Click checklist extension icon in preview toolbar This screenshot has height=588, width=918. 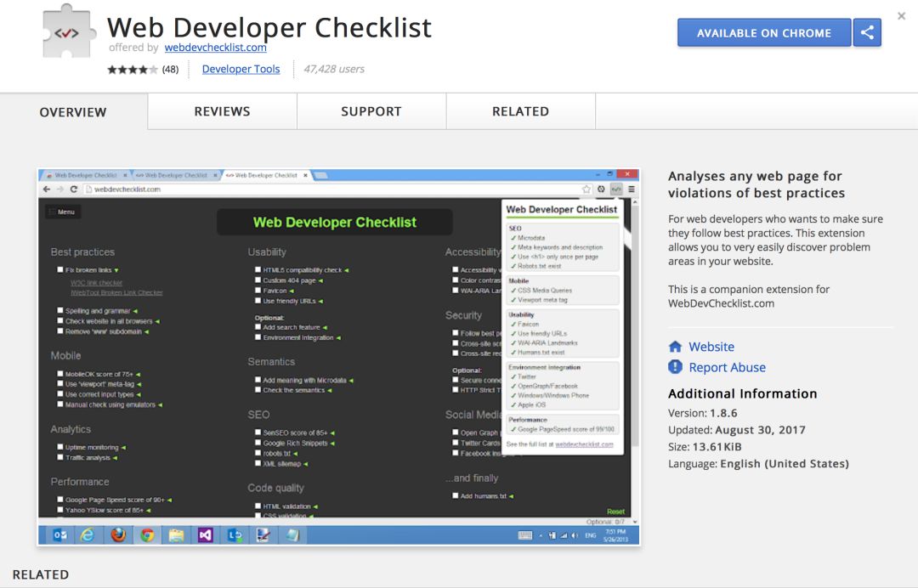[x=616, y=189]
